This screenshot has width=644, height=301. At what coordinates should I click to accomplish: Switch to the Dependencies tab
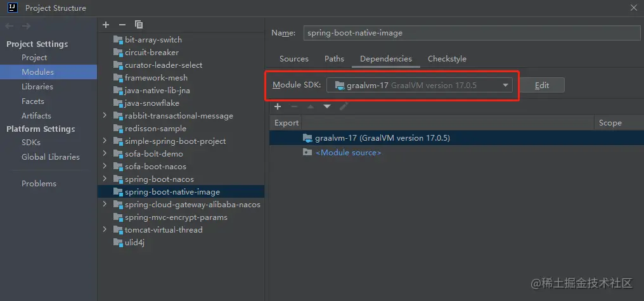coord(386,59)
